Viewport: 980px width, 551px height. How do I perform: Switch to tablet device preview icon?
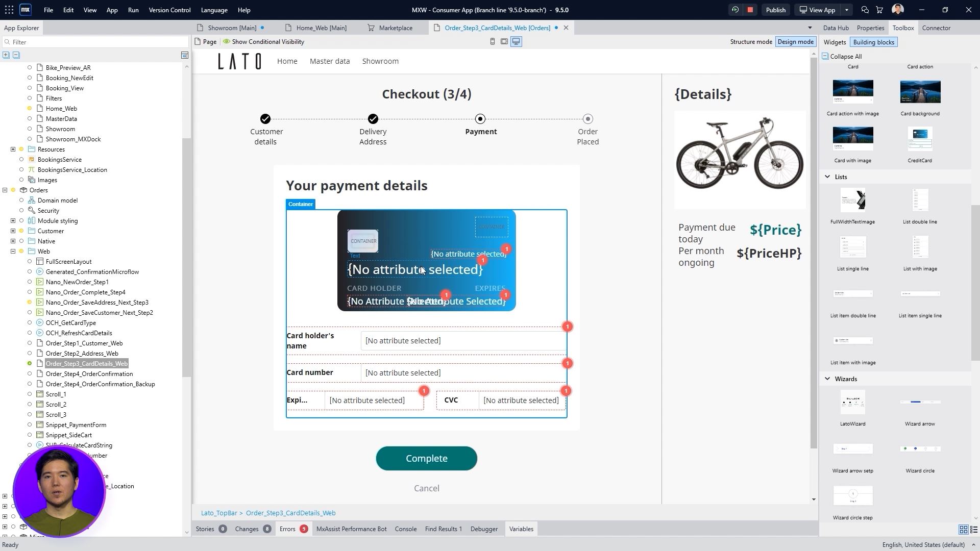click(x=504, y=42)
